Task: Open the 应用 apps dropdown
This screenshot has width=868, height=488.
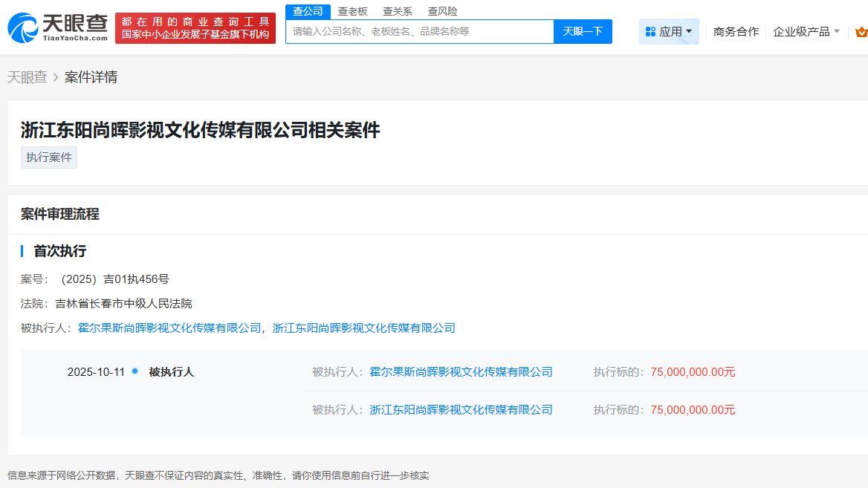Action: [670, 31]
